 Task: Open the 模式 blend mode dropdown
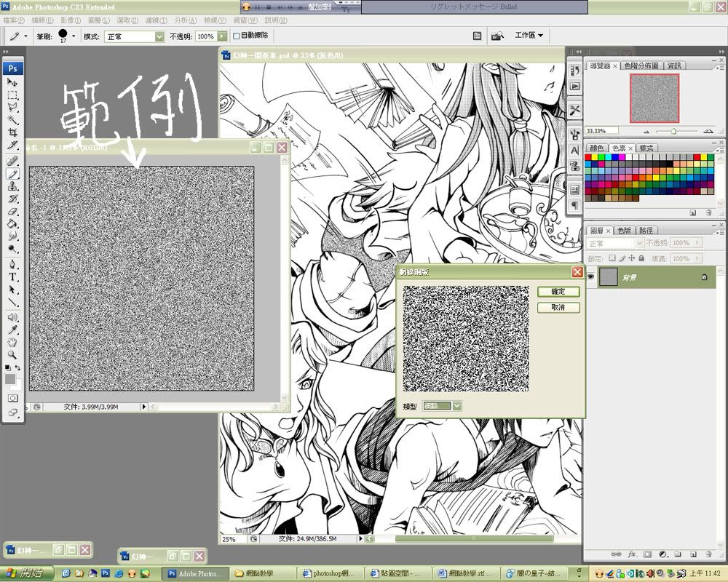(x=159, y=36)
